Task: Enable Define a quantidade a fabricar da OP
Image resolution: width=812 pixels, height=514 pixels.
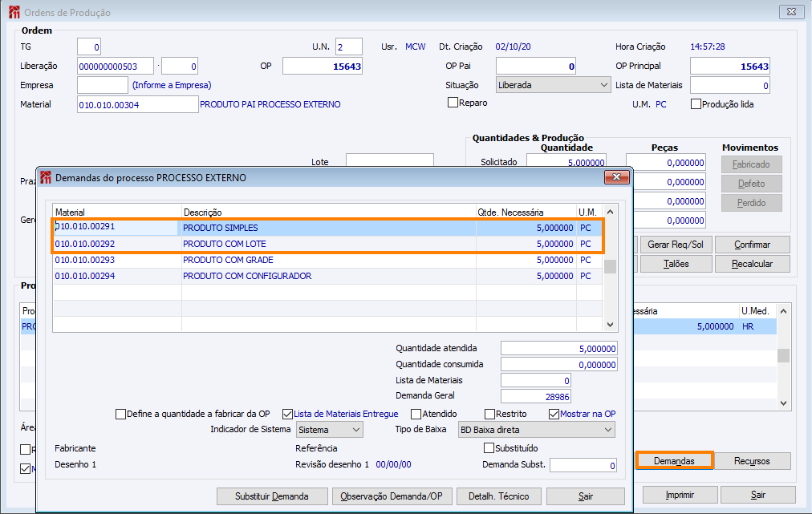Action: (x=121, y=414)
